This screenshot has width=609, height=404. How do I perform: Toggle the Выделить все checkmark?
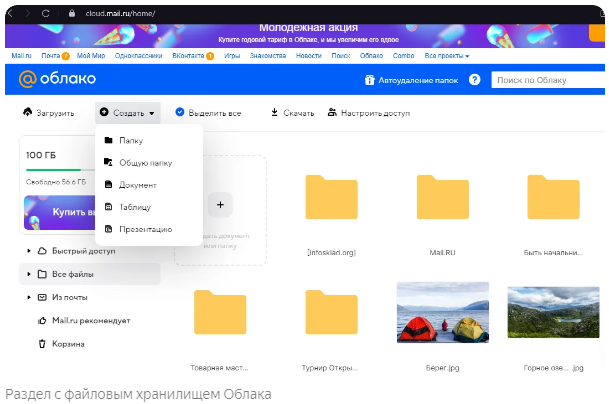point(179,112)
